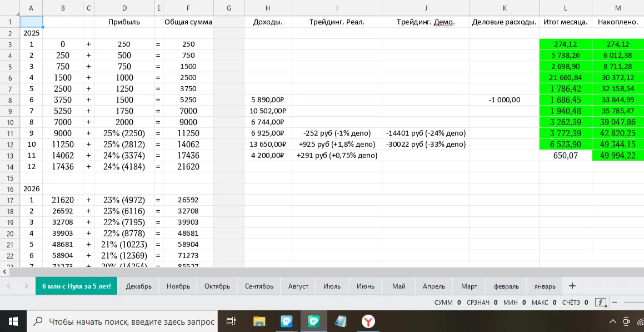Select the active sheet tab 6 млн с Нуля
The image size is (644, 332).
coord(76,286)
